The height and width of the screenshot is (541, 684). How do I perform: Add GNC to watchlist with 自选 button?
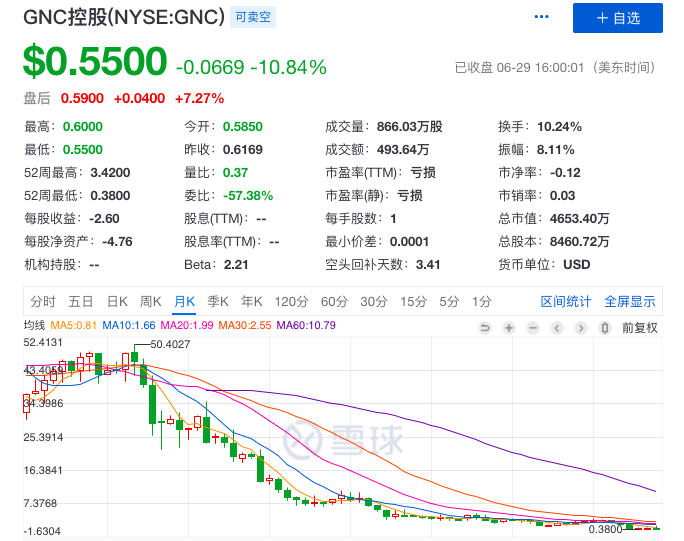point(618,18)
